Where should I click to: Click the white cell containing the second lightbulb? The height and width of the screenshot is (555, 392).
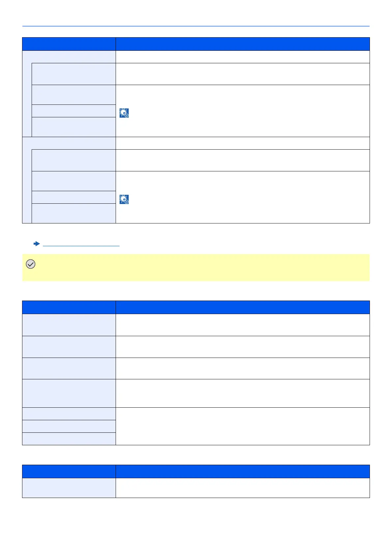coord(242,197)
